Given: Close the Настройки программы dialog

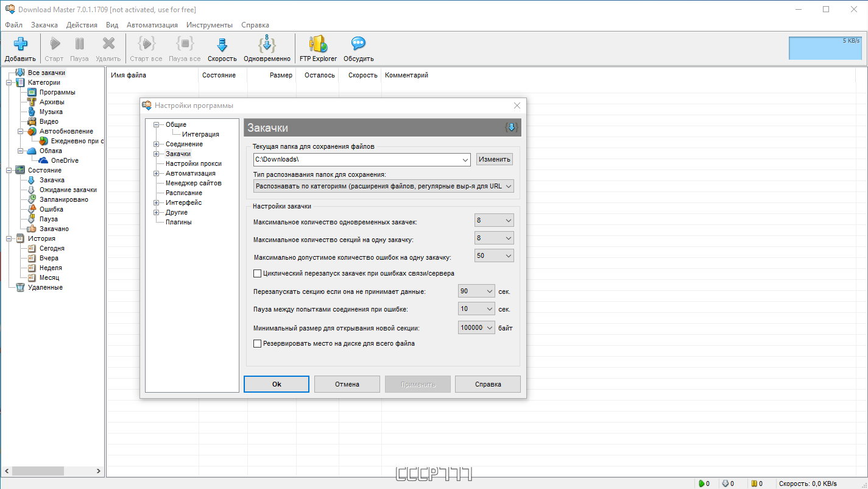Looking at the screenshot, I should (x=517, y=105).
